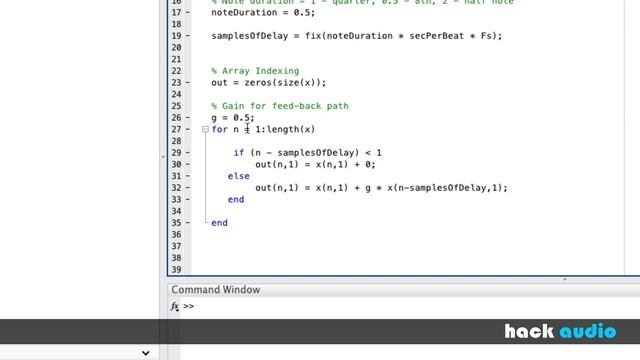The width and height of the screenshot is (640, 360).
Task: Click the Command Window title bar
Action: click(x=403, y=290)
